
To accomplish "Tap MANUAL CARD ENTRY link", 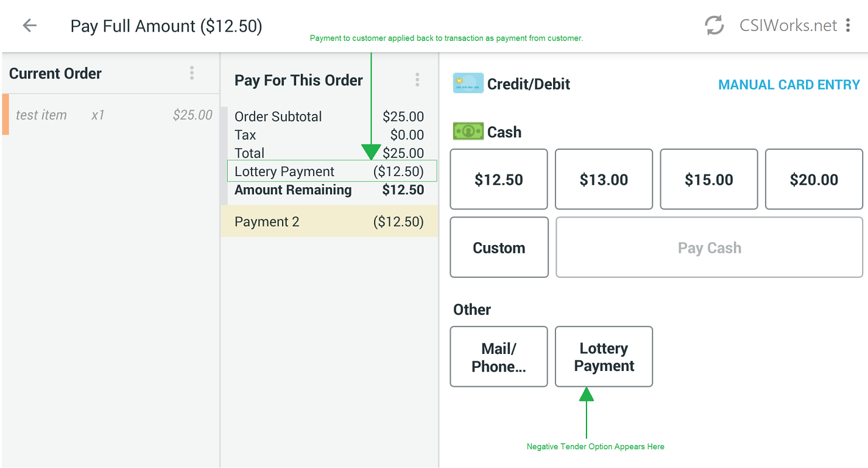I will 788,85.
